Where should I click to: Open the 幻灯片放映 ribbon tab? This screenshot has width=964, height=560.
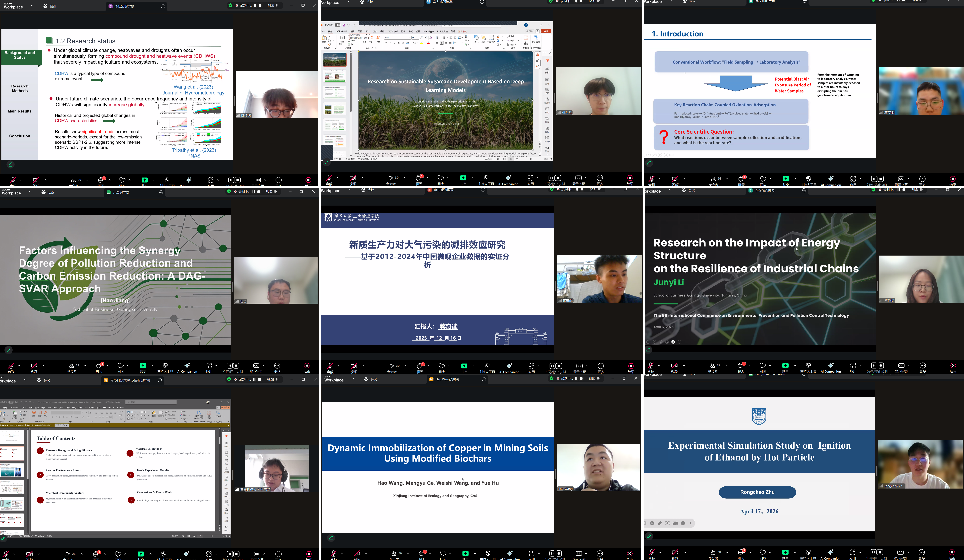[392, 31]
